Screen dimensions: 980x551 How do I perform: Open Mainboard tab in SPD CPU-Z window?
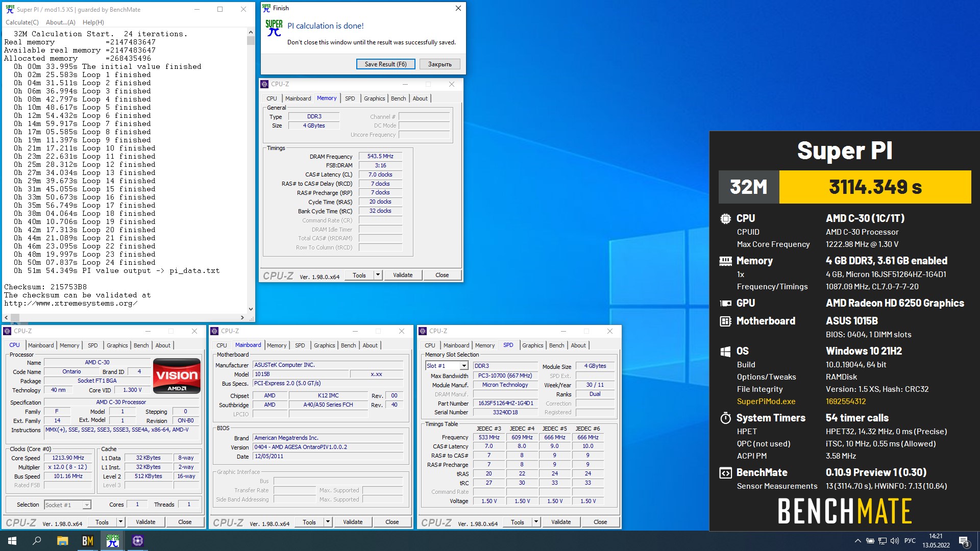pos(456,345)
